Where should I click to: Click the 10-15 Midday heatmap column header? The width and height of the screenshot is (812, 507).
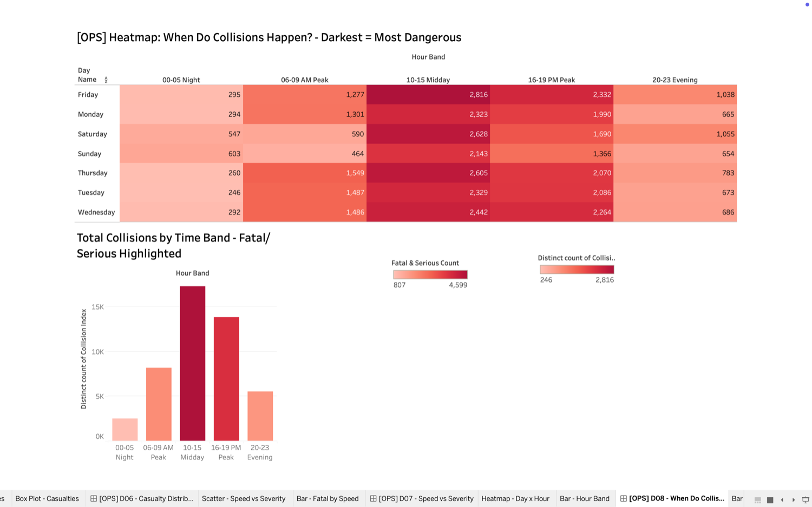428,80
